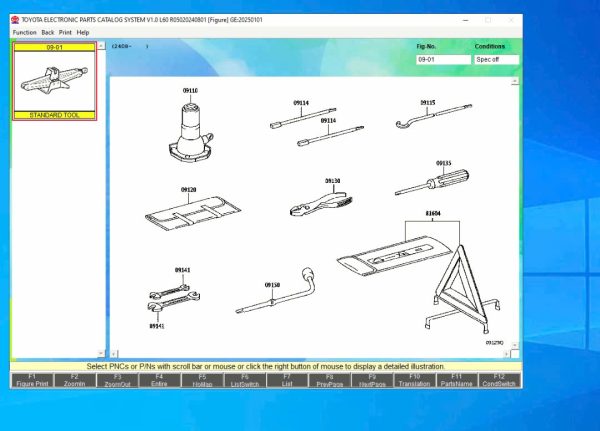Screen dimensions: 600x431
Task: Click the triangle storage case illustration
Action: [396, 256]
